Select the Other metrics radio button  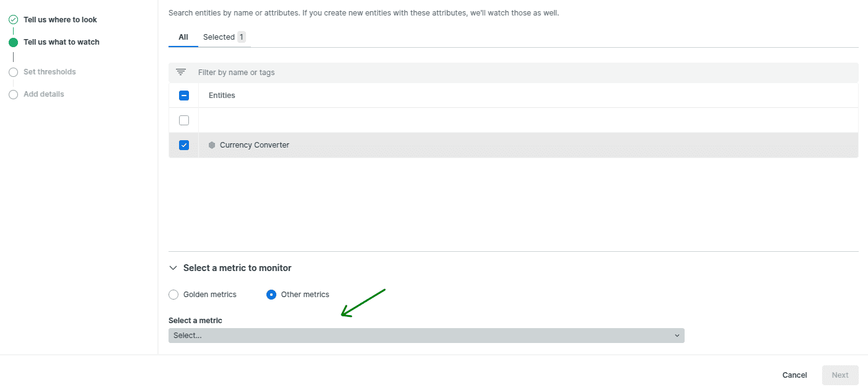coord(271,295)
